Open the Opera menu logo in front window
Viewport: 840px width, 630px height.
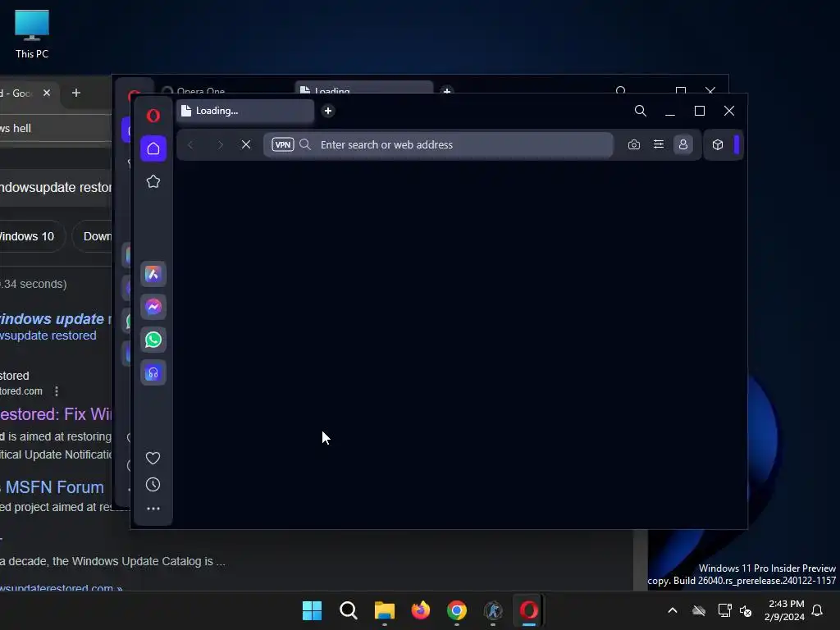(x=153, y=116)
